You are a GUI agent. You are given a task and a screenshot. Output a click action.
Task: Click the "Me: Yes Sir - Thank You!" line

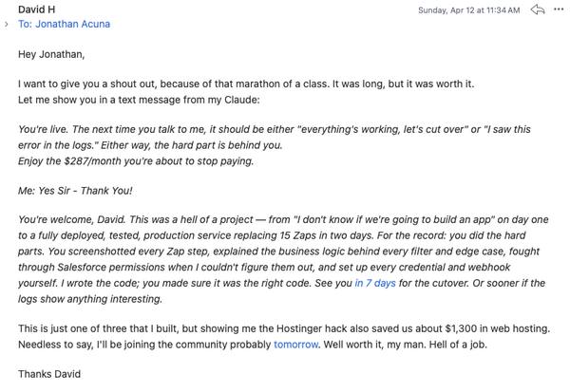75,191
